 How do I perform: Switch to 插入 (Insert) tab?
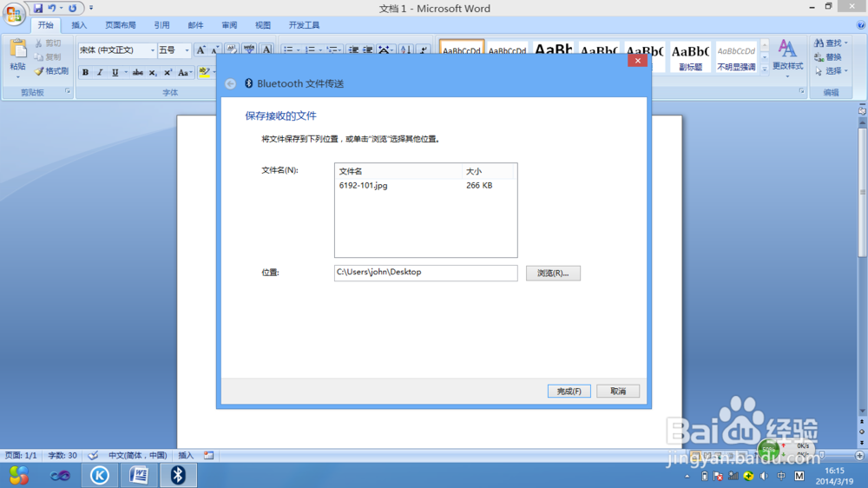pos(79,25)
